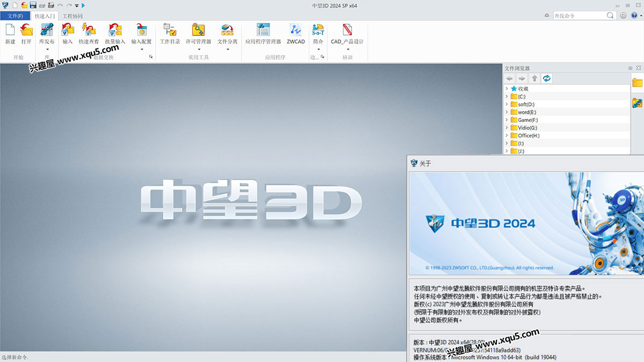Launch ZWCAD from the ribbon
This screenshot has width=644, height=362.
pos(296,30)
